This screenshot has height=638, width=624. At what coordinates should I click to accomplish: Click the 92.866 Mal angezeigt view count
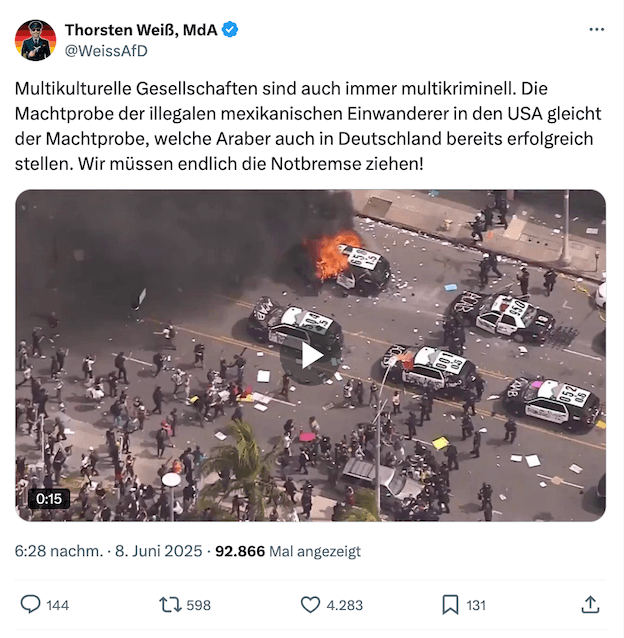coord(288,551)
